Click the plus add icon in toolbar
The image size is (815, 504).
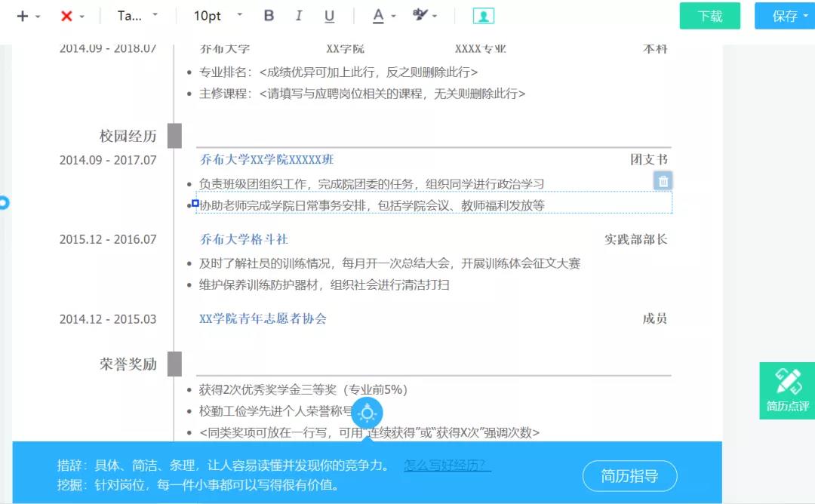click(x=23, y=16)
